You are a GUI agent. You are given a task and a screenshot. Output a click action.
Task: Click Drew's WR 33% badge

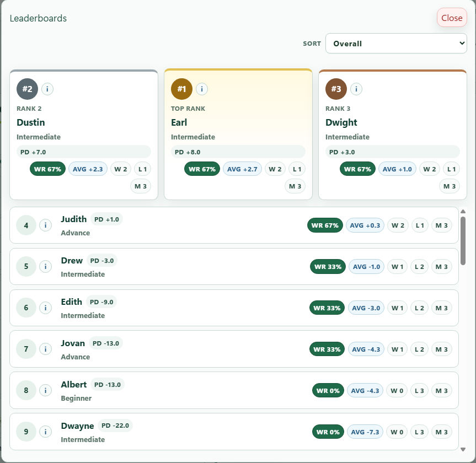coord(328,267)
